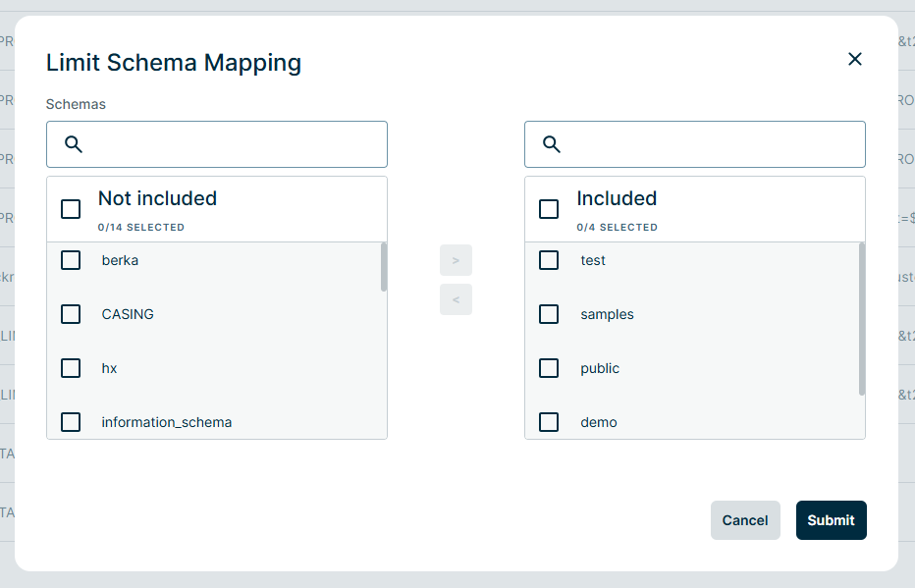Image resolution: width=915 pixels, height=588 pixels.
Task: Click the move-left arrow to exclude selected schemas
Action: pos(456,299)
